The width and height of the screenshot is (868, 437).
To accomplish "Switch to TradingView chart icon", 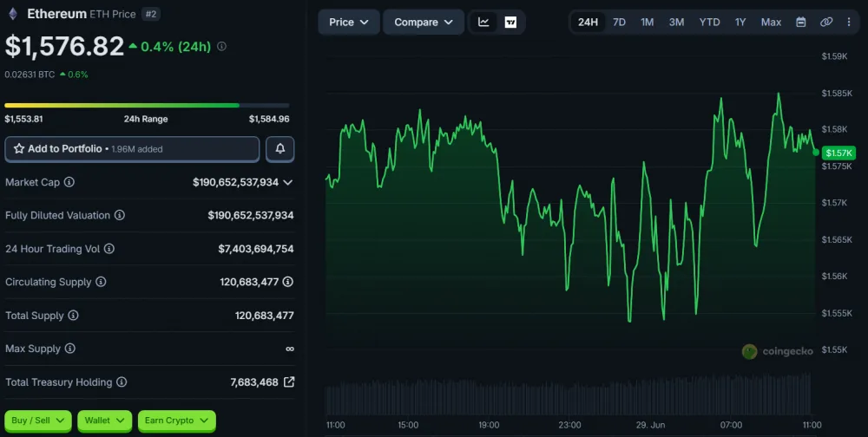I will tap(511, 23).
